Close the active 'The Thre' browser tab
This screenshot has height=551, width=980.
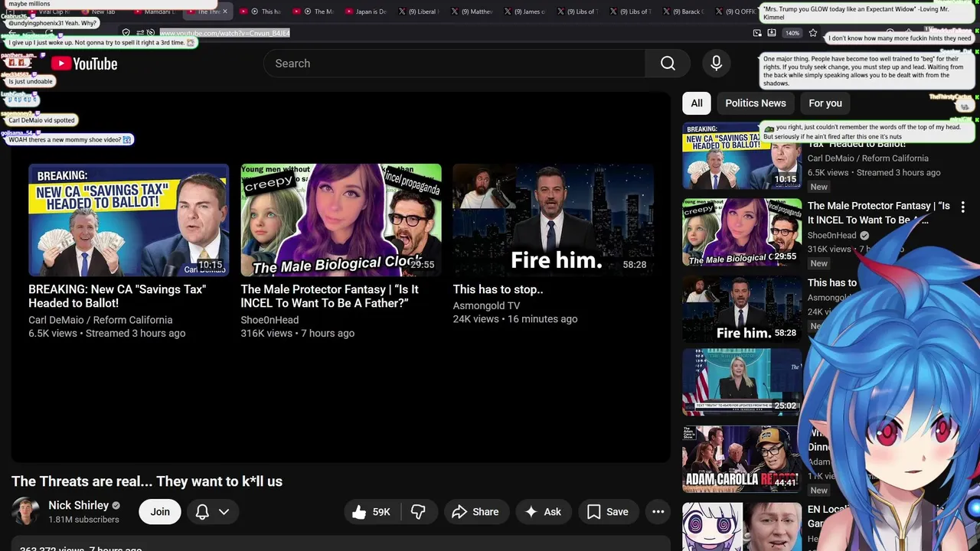224,11
